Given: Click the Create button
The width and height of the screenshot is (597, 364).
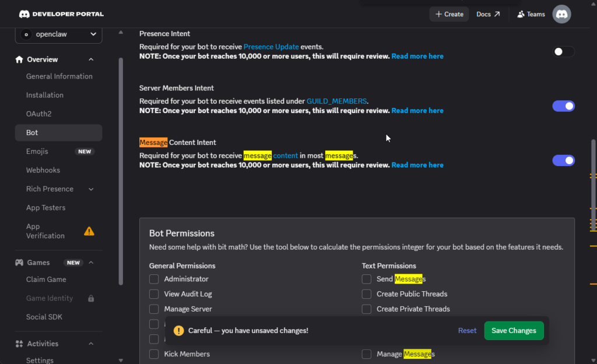Looking at the screenshot, I should [x=449, y=14].
